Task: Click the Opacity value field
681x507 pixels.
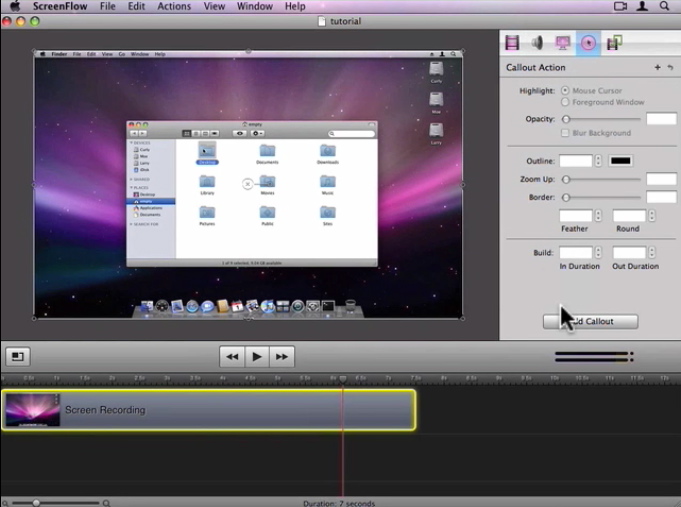Action: (x=661, y=119)
